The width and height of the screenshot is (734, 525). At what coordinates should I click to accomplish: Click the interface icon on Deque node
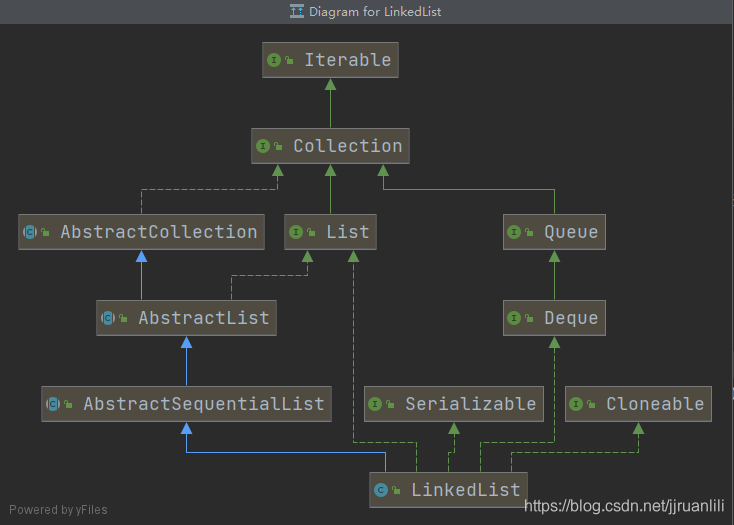pyautogui.click(x=514, y=318)
